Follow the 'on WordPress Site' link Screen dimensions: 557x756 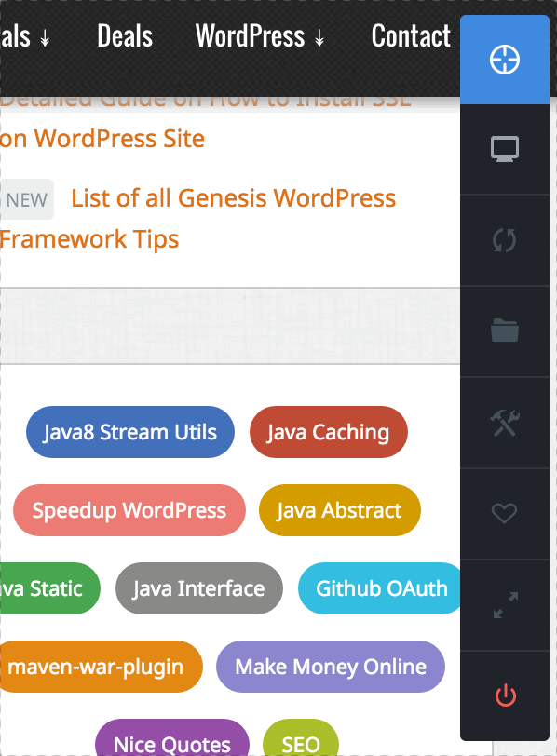click(x=102, y=139)
